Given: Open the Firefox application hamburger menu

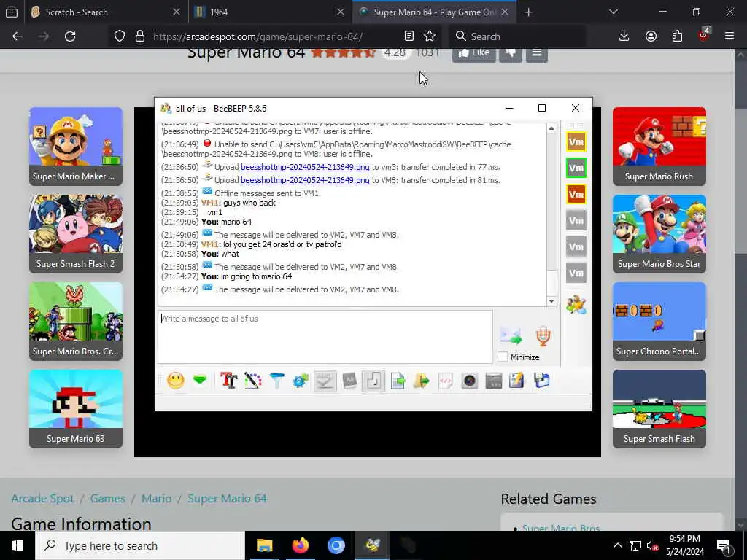Looking at the screenshot, I should click(x=729, y=36).
